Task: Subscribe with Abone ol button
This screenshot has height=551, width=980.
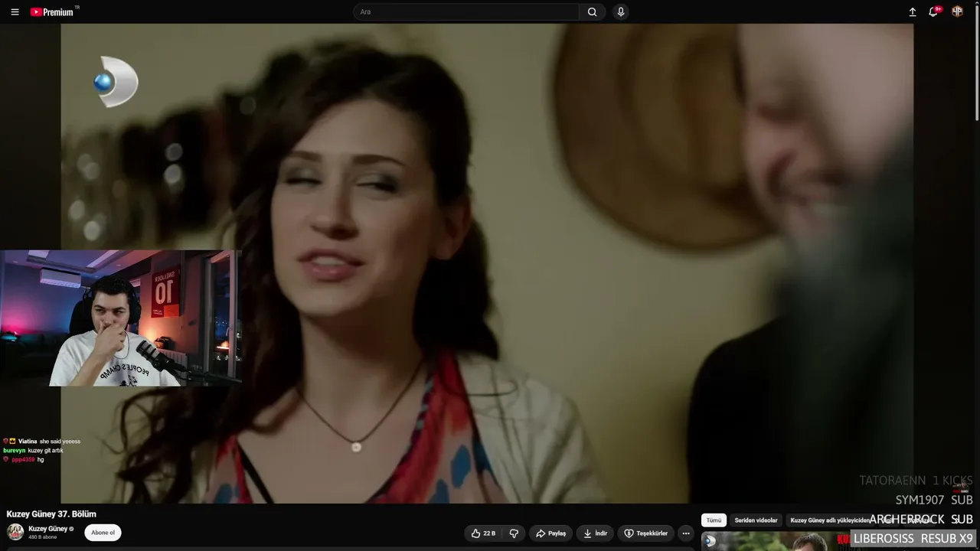Action: click(103, 533)
